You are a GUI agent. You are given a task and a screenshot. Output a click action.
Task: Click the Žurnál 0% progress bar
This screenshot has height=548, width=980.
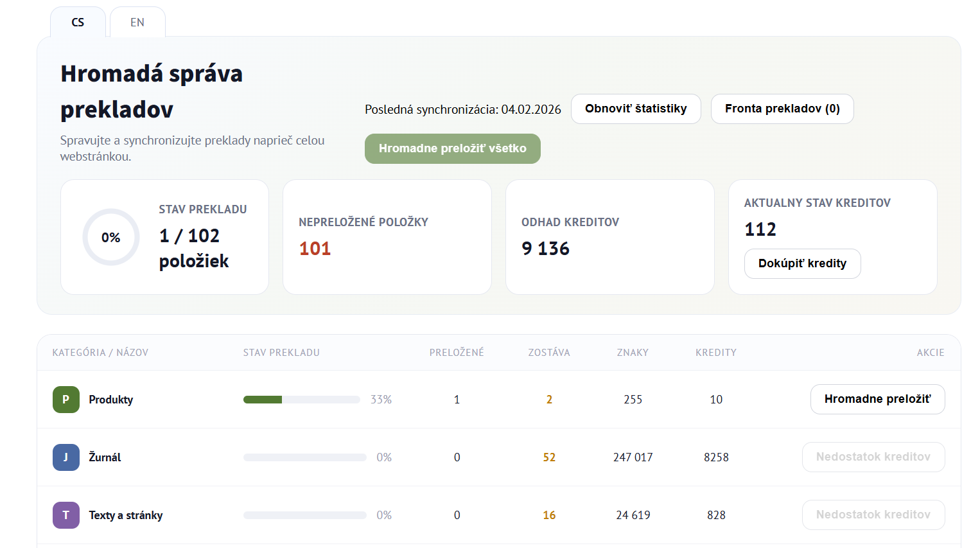point(304,457)
